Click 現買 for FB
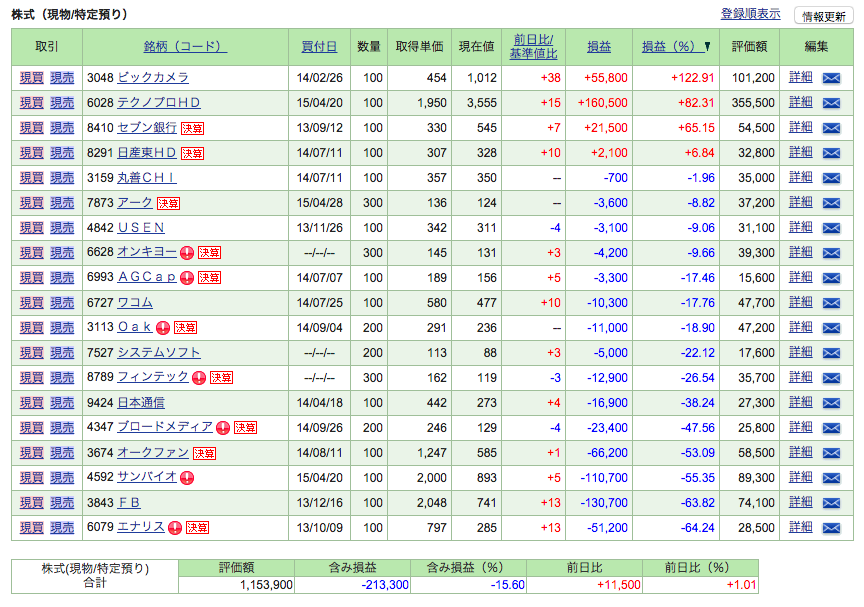Image resolution: width=864 pixels, height=607 pixels. [x=31, y=503]
